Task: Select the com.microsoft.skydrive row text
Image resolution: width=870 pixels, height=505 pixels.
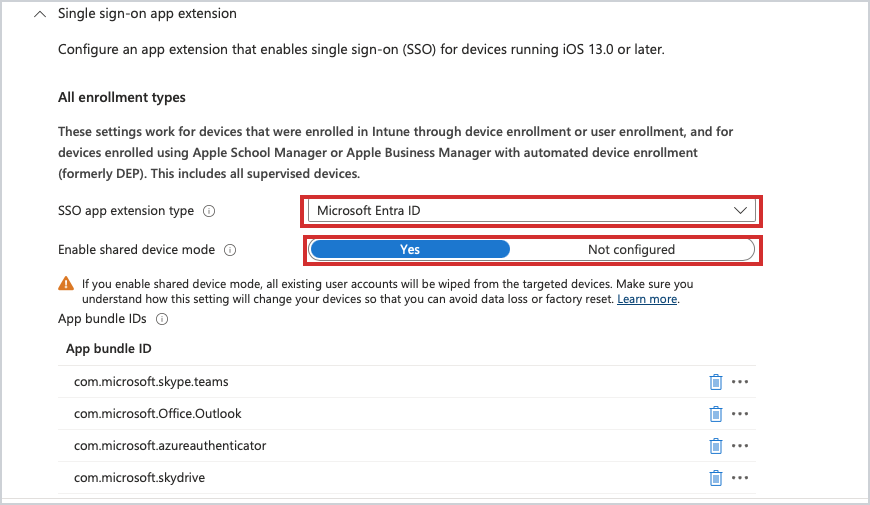Action: point(139,478)
